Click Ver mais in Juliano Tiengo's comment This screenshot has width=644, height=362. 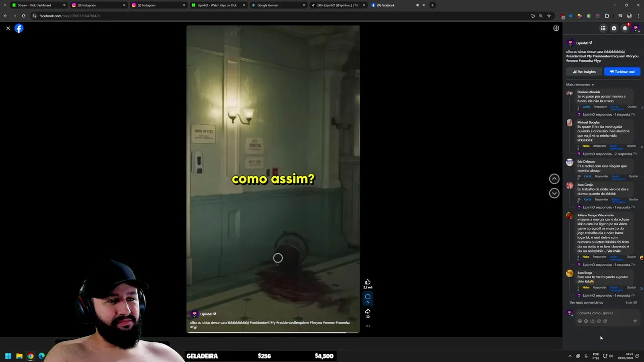614,251
